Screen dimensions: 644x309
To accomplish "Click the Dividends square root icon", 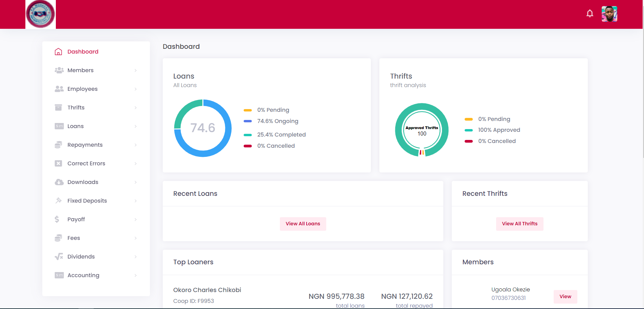I will (x=59, y=256).
